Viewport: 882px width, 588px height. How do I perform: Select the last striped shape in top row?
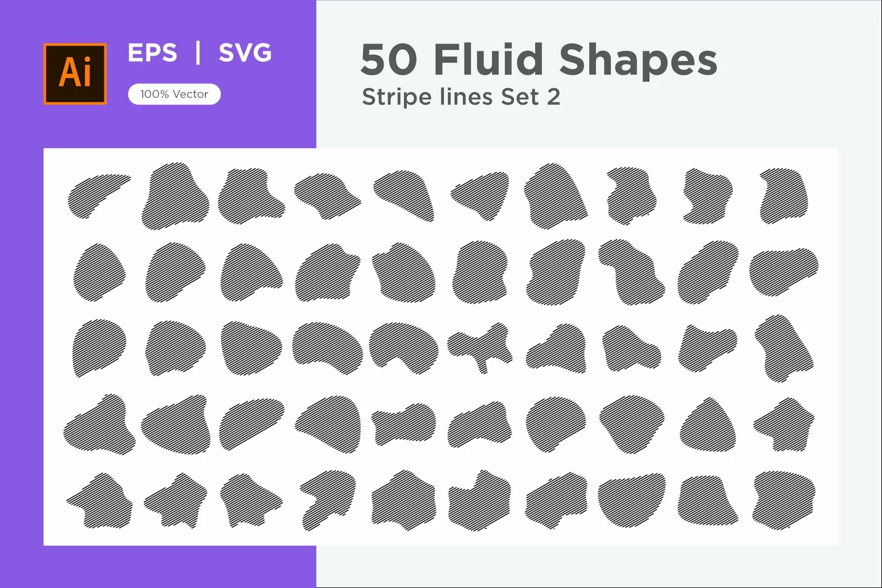(x=784, y=196)
